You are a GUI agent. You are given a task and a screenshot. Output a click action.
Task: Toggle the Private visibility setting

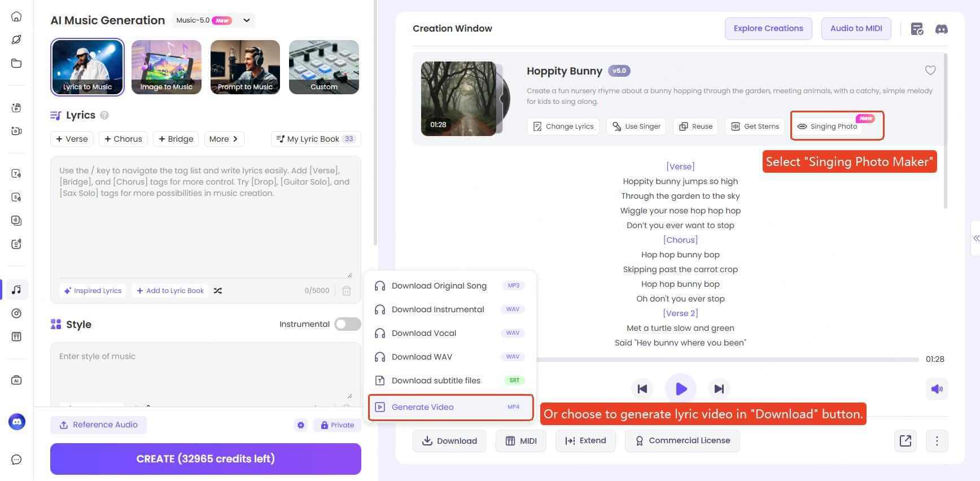click(x=338, y=425)
